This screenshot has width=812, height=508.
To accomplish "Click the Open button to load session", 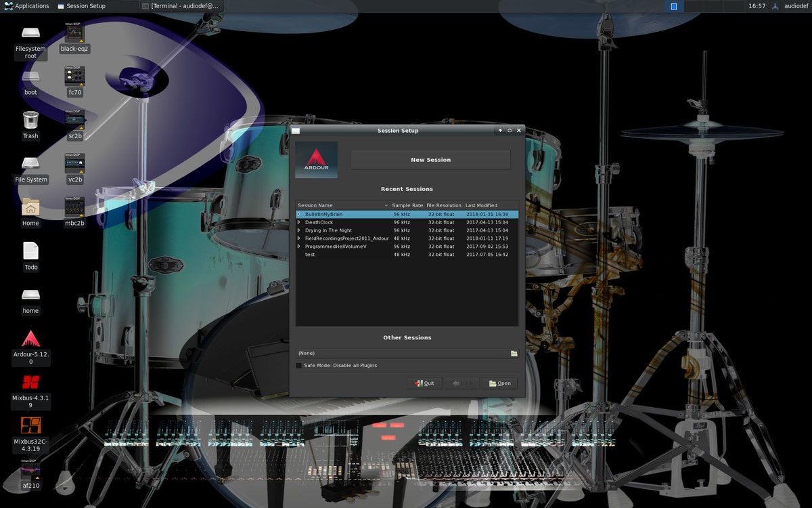I will click(x=499, y=383).
